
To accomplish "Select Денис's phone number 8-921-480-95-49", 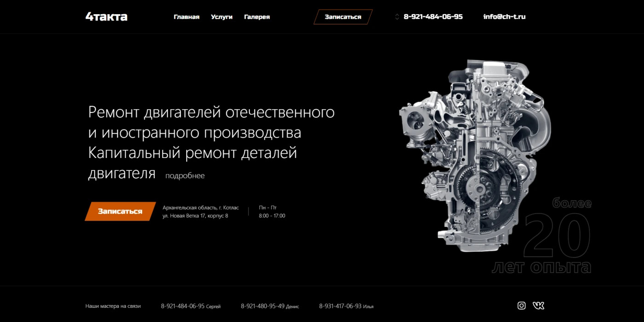I will [263, 306].
